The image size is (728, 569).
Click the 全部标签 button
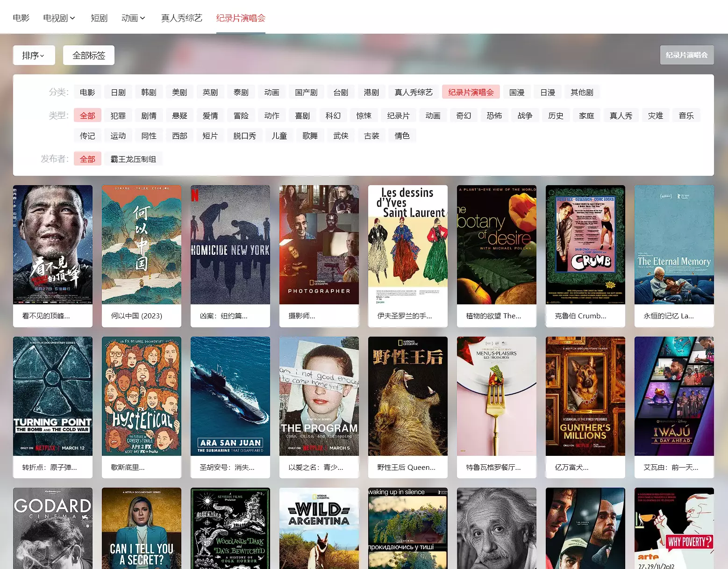[x=89, y=55]
